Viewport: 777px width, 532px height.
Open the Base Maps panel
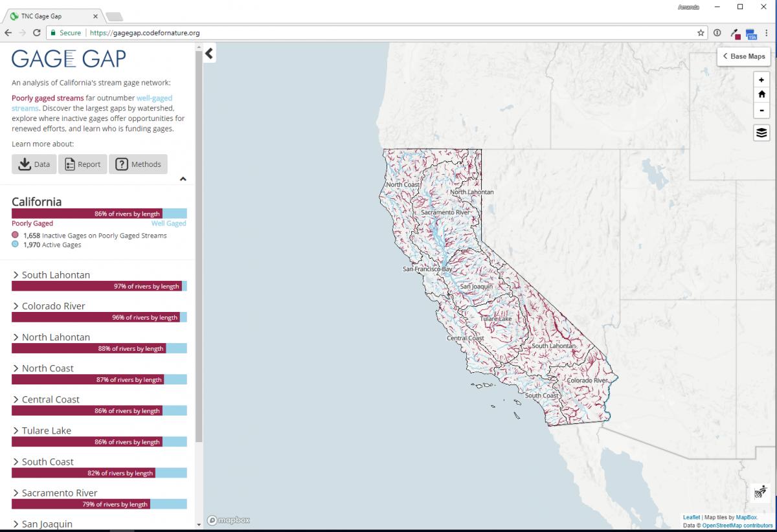743,56
